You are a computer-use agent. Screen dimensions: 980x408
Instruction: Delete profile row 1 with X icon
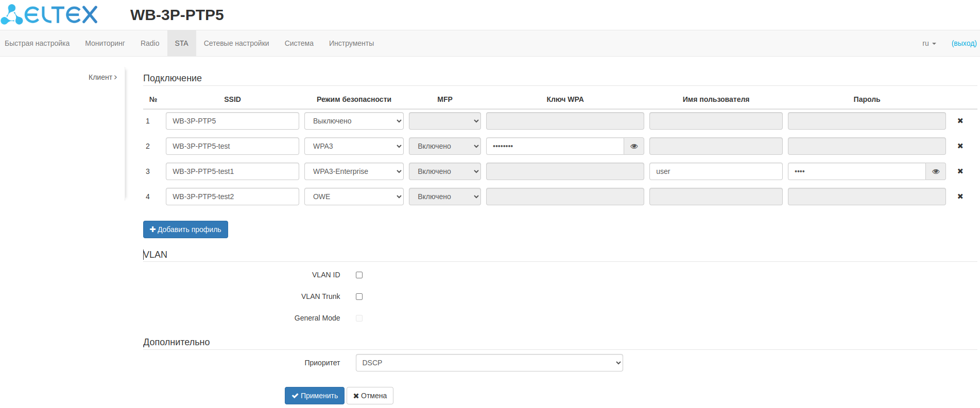pos(960,121)
